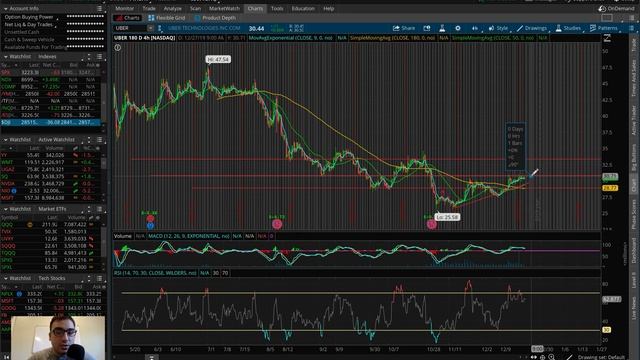The height and width of the screenshot is (360, 640).
Task: Open the Active Watchlist menu icon
Action: [x=100, y=140]
